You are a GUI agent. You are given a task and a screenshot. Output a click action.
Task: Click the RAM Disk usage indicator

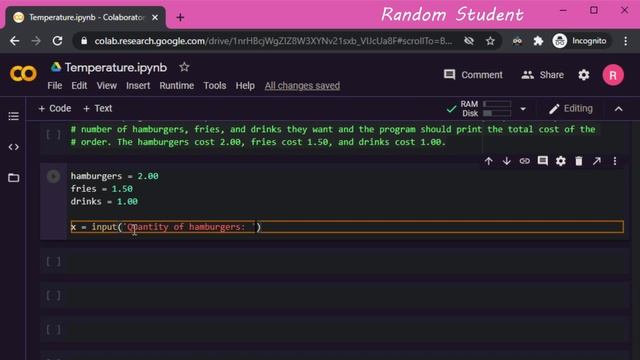click(x=486, y=109)
